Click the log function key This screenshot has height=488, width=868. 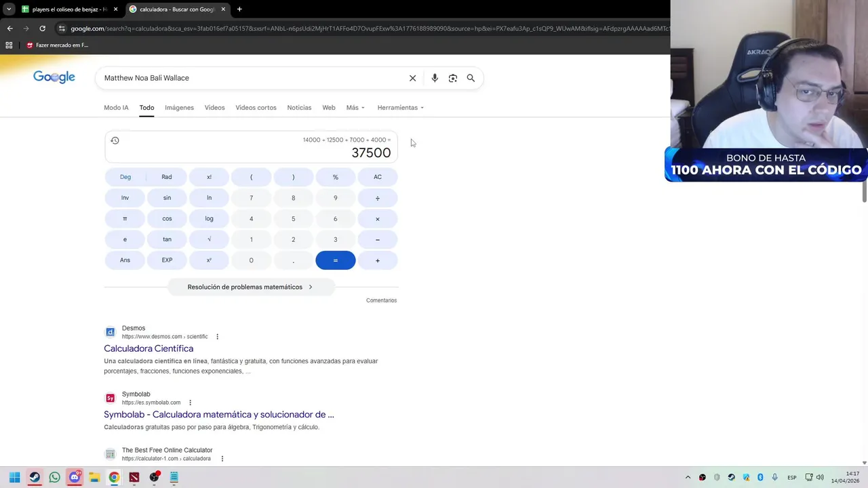[209, 219]
